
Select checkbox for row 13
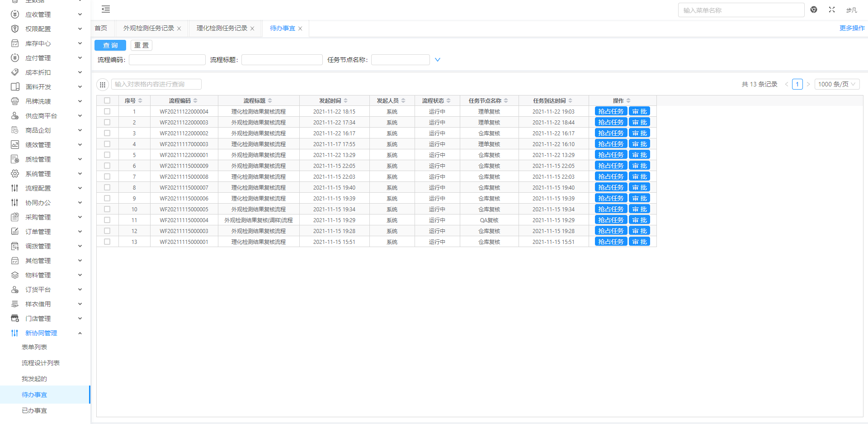click(107, 242)
